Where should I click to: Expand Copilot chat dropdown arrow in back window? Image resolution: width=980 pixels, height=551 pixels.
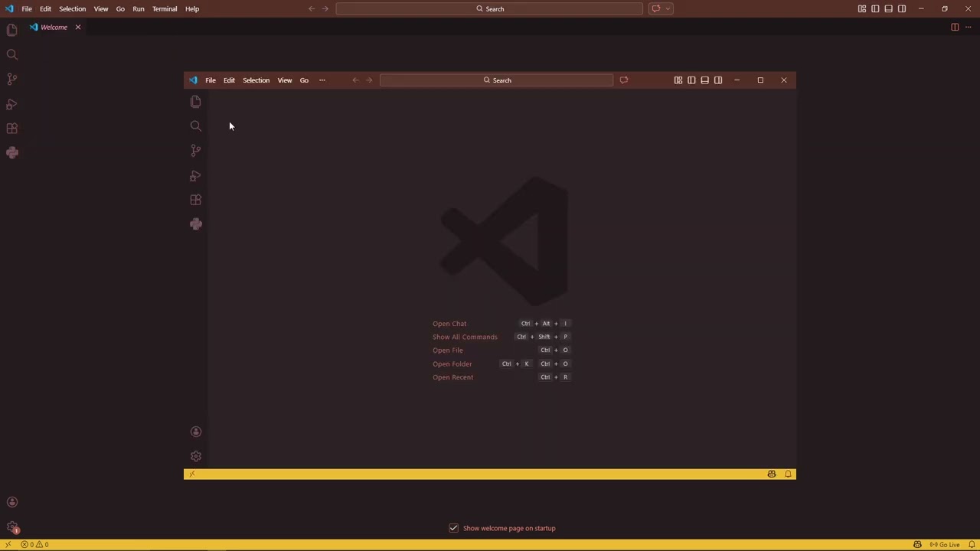[668, 9]
